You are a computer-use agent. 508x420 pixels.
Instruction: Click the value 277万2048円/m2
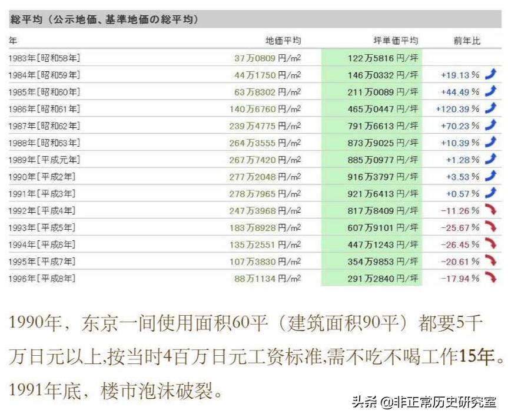[265, 177]
